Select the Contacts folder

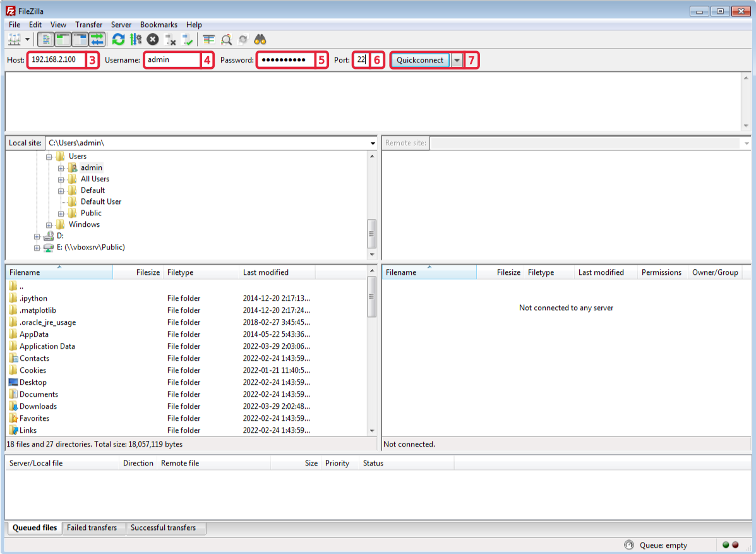[x=34, y=358]
